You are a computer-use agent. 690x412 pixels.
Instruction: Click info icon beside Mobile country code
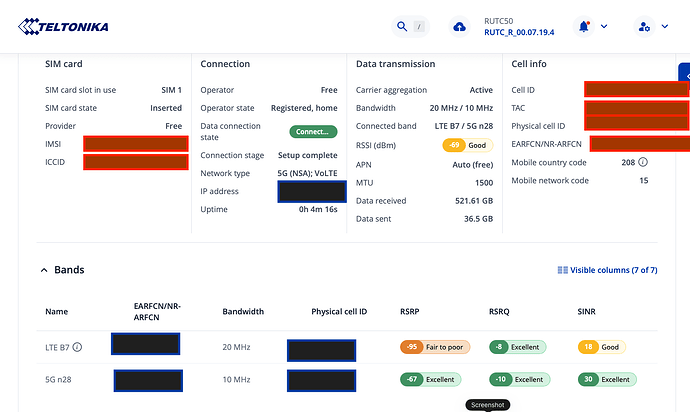coord(643,162)
